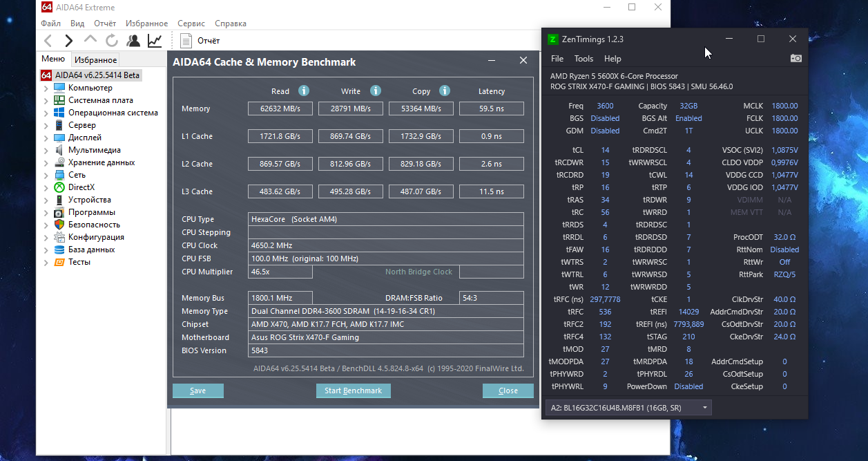Screen dimensions: 868x461
Task: Click the Дисплей monitor icon
Action: point(59,138)
